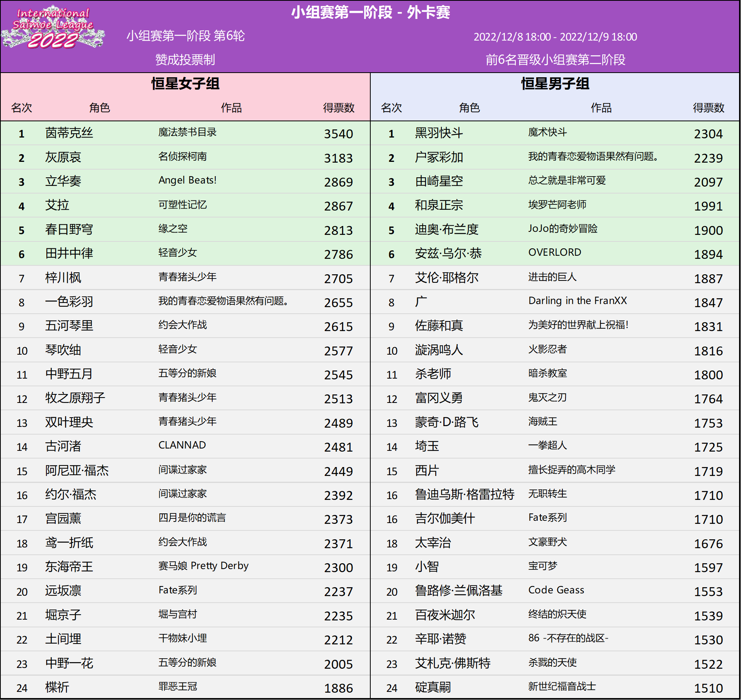Select character name 土间埋
The width and height of the screenshot is (741, 700).
point(63,639)
